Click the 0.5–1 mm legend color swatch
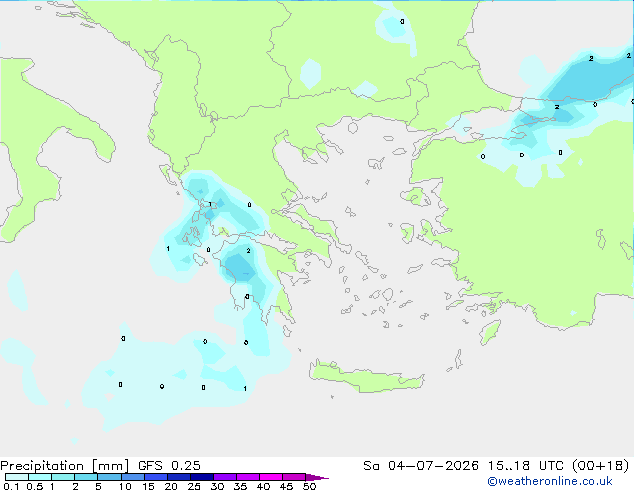634x490 pixels. (x=40, y=477)
